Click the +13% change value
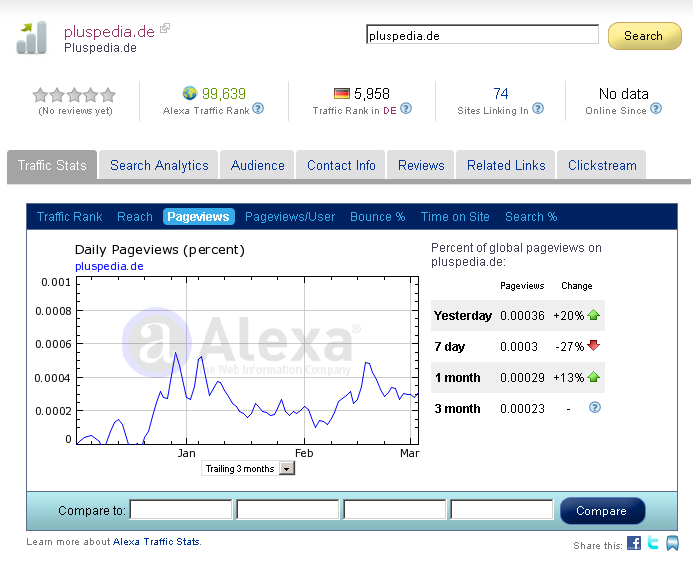This screenshot has width=693, height=566. 569,377
